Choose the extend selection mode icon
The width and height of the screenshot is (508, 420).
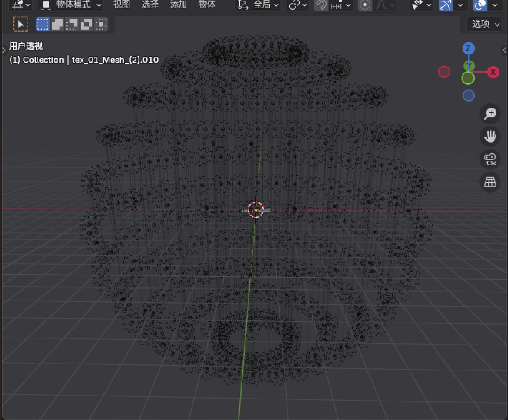[57, 24]
